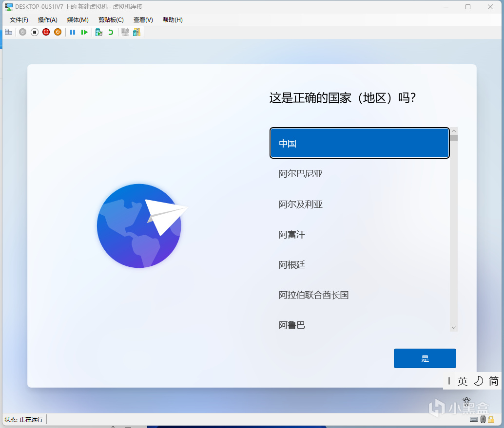Click the grey Start VM power icon
504x428 pixels.
[22, 32]
